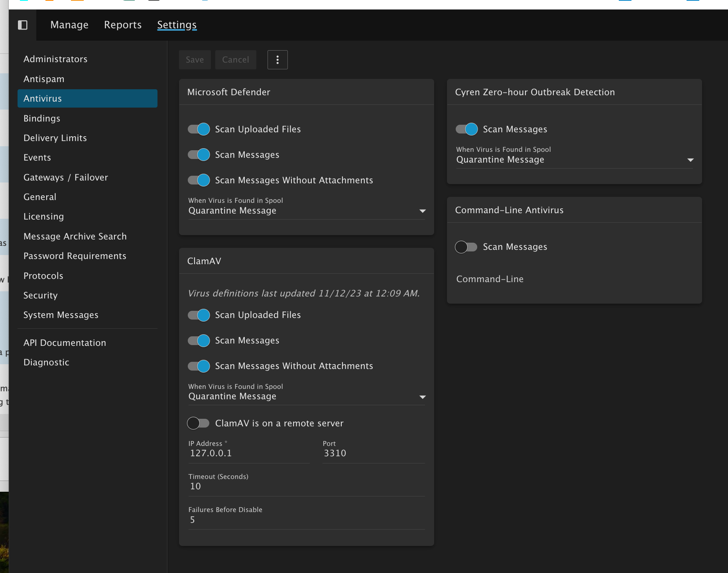This screenshot has height=573, width=728.
Task: Toggle the sidebar panel icon
Action: click(23, 25)
